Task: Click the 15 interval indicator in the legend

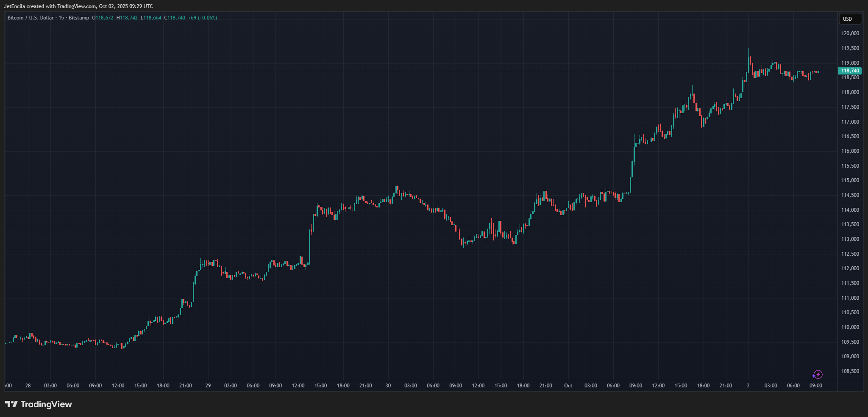Action: [61, 18]
